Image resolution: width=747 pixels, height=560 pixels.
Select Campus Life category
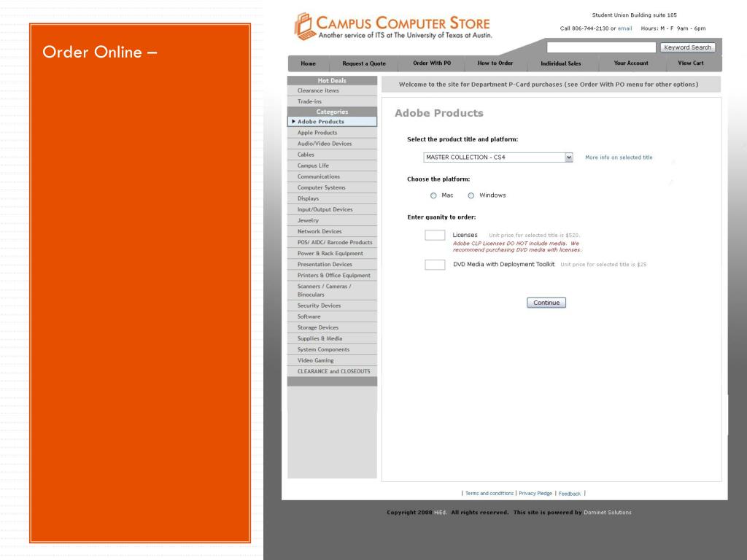click(332, 166)
